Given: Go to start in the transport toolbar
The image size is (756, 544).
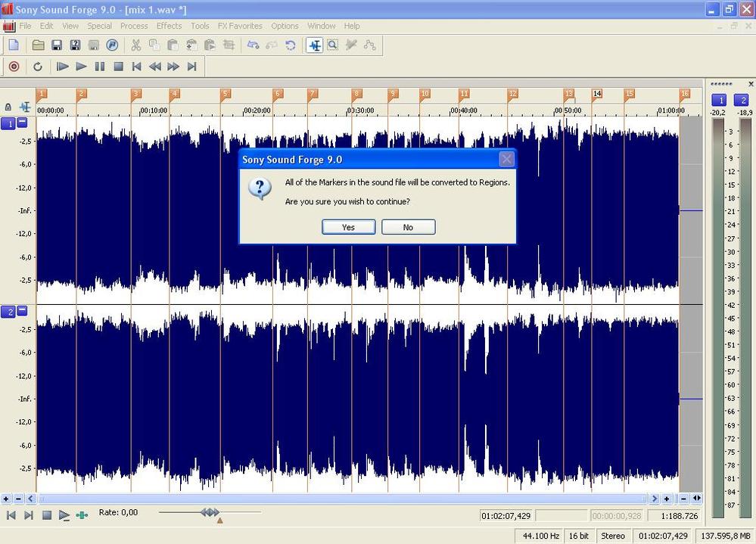Looking at the screenshot, I should pos(136,67).
